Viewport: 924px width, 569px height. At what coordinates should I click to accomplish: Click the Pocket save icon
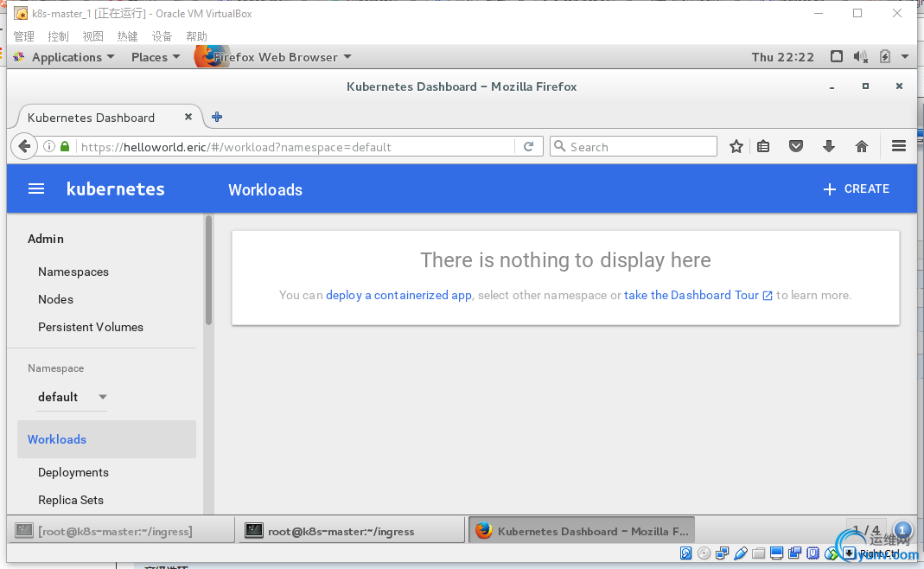pos(795,146)
